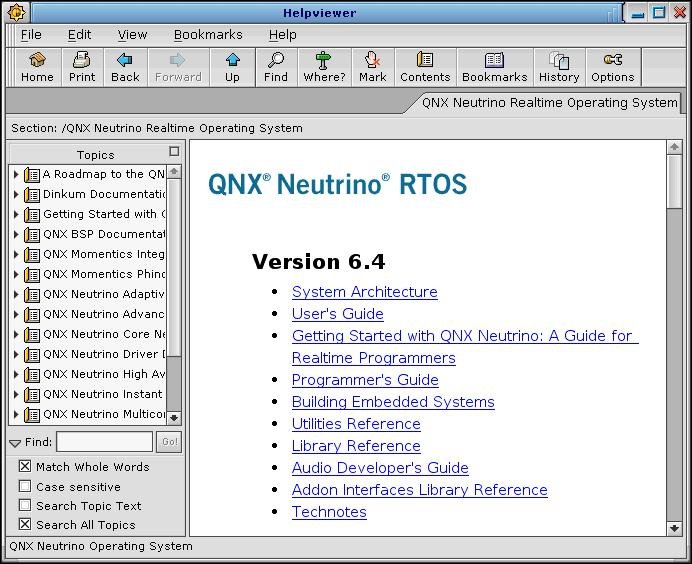The height and width of the screenshot is (564, 692).
Task: Print the current help page
Action: point(82,67)
